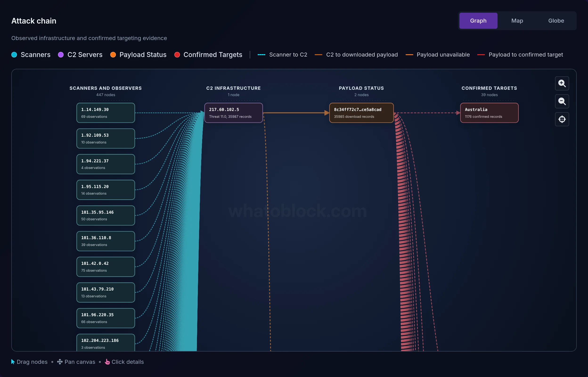The image size is (588, 377).
Task: Click the C2 Infrastructure column header
Action: 233,88
